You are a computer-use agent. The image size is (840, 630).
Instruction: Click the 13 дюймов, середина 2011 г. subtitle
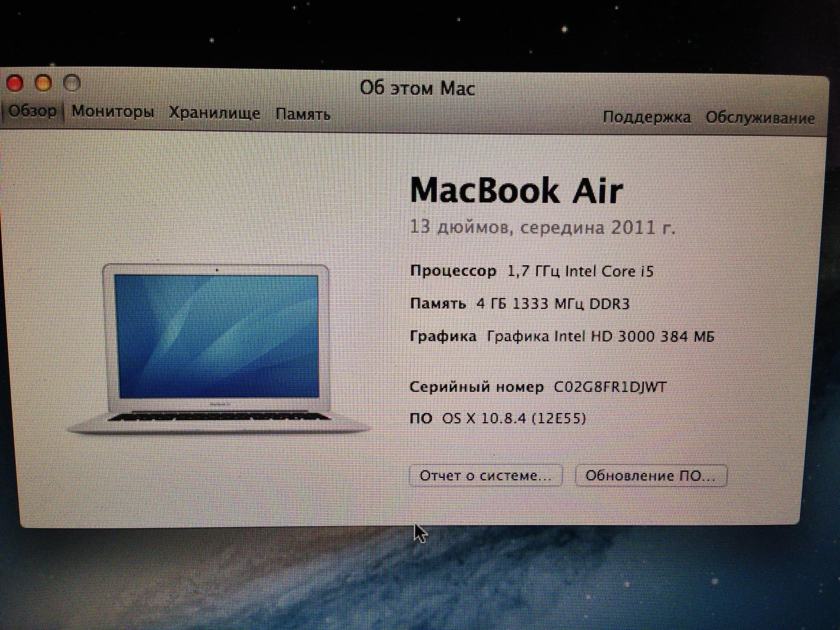pos(542,227)
